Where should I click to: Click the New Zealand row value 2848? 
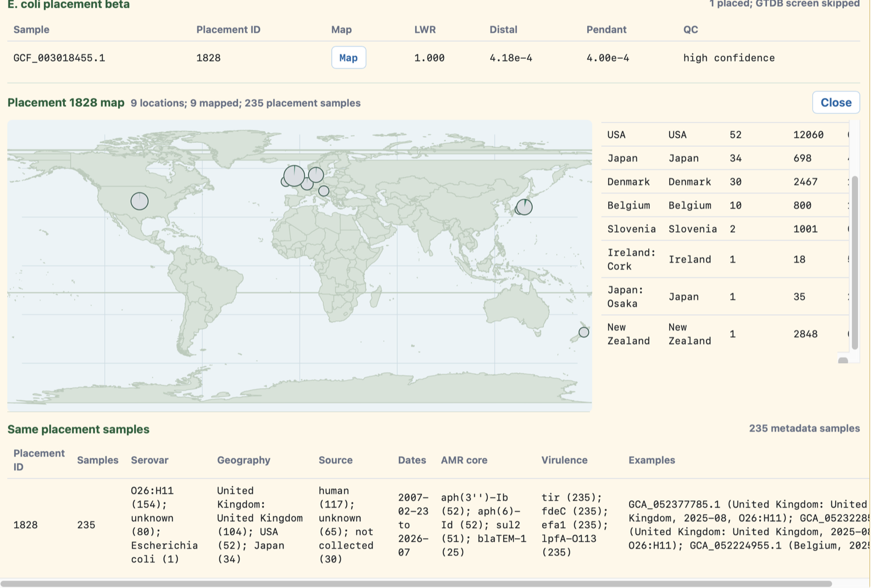click(x=805, y=334)
